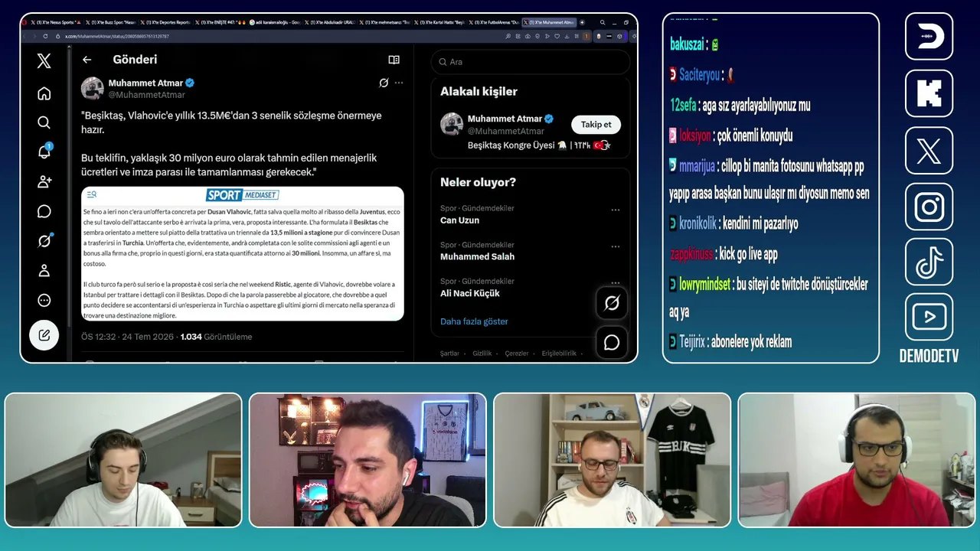The width and height of the screenshot is (980, 551).
Task: Focus the Ara search field
Action: coord(531,62)
